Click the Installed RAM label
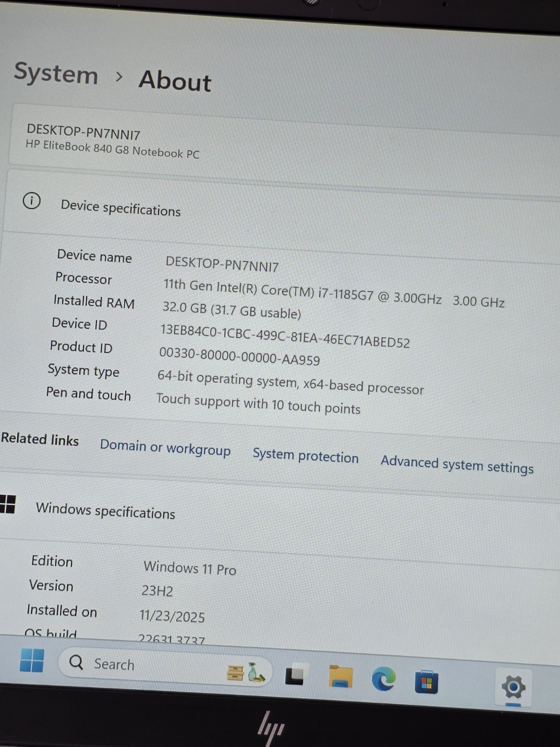The image size is (560, 747). pos(94,302)
